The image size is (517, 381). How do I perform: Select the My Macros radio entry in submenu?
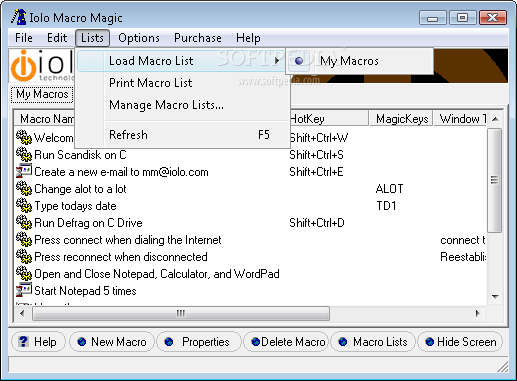(360, 61)
